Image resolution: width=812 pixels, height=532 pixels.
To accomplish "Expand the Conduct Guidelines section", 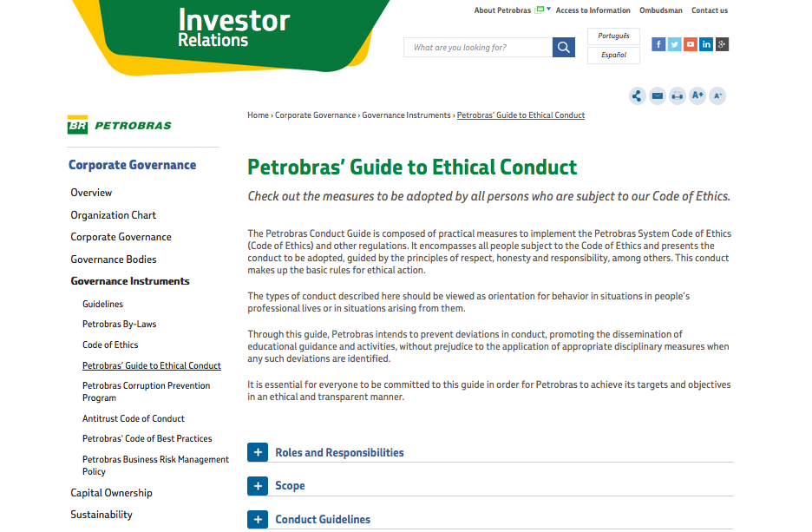I will pos(258,520).
